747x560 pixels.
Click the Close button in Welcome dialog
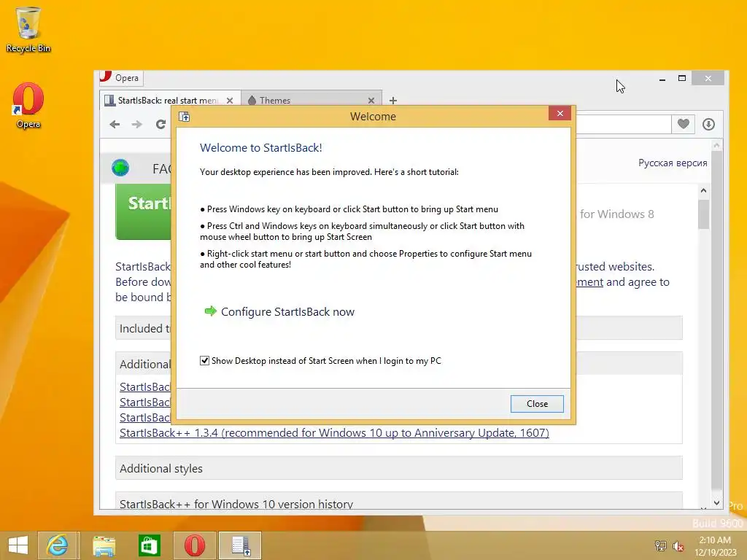click(537, 404)
